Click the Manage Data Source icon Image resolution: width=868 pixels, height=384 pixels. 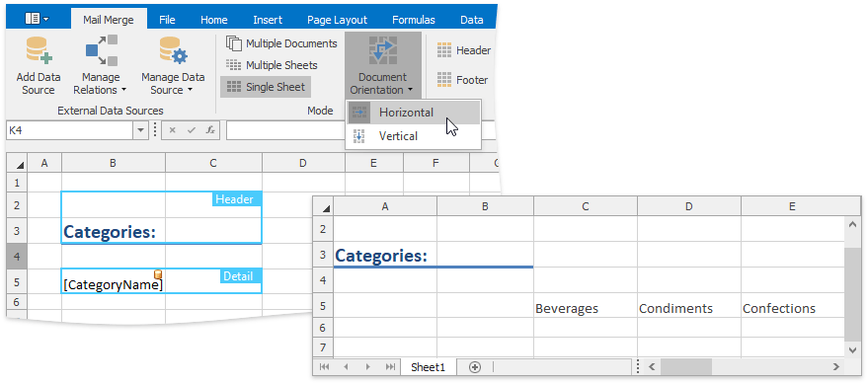pyautogui.click(x=173, y=49)
